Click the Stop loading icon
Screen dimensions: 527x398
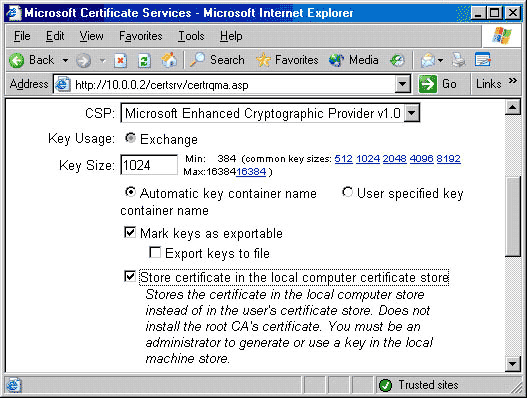(x=120, y=61)
